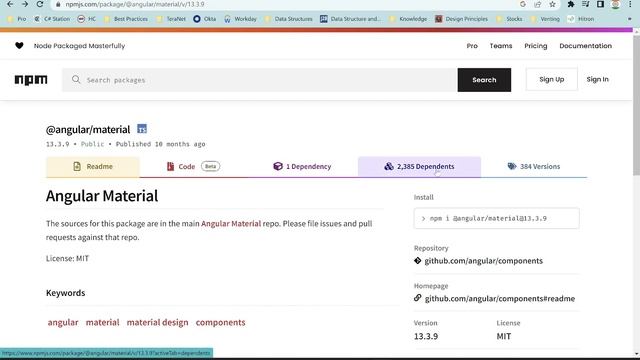Go back to the previous page
The width and height of the screenshot is (640, 360).
tap(10, 4)
